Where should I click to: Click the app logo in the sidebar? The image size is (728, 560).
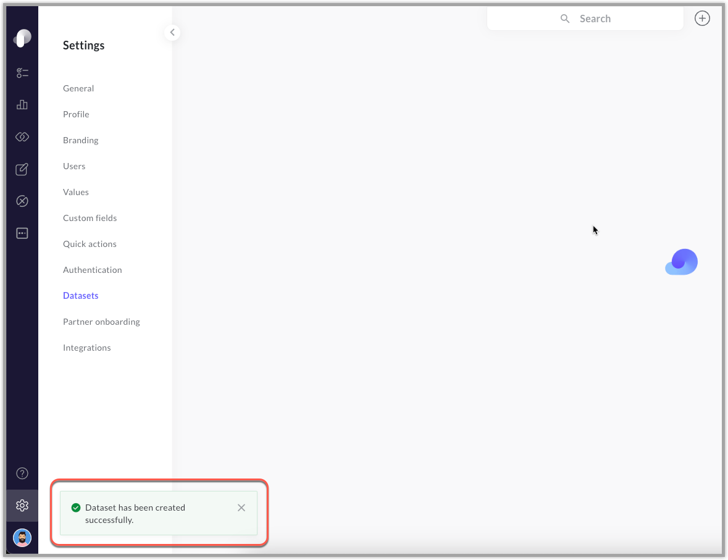22,38
